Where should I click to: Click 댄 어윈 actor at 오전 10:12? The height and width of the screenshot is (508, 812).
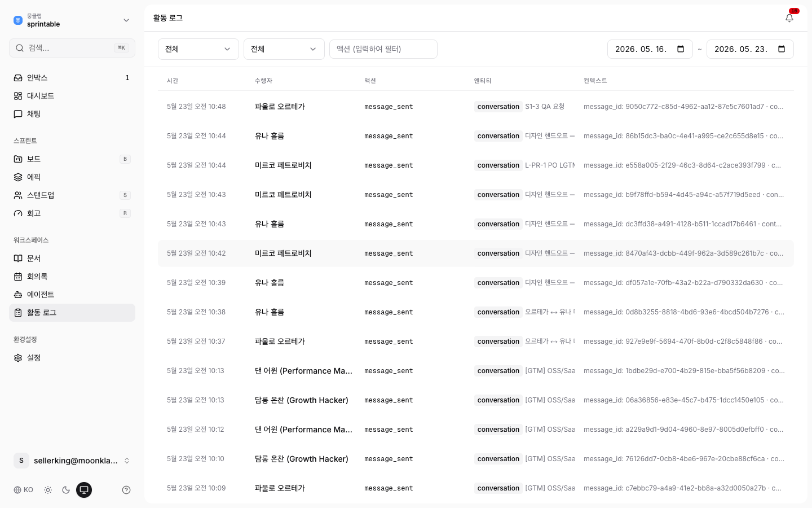tap(303, 430)
